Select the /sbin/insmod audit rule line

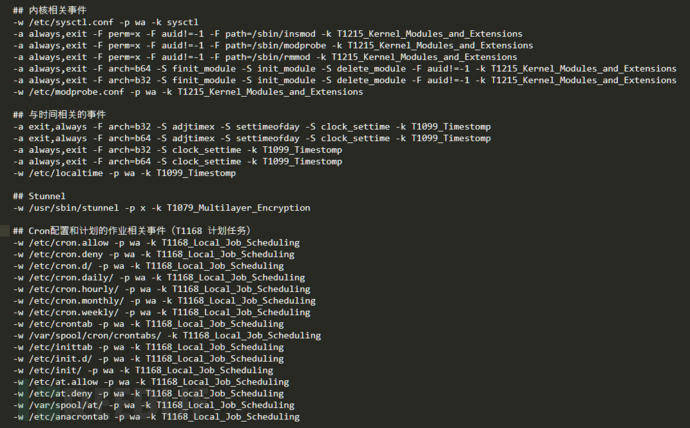click(268, 34)
